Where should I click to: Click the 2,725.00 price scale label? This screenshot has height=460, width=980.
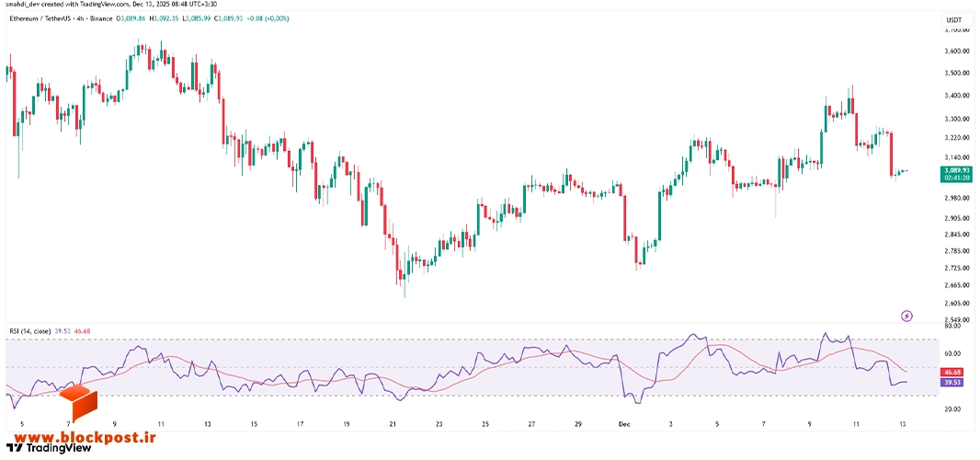tap(953, 268)
